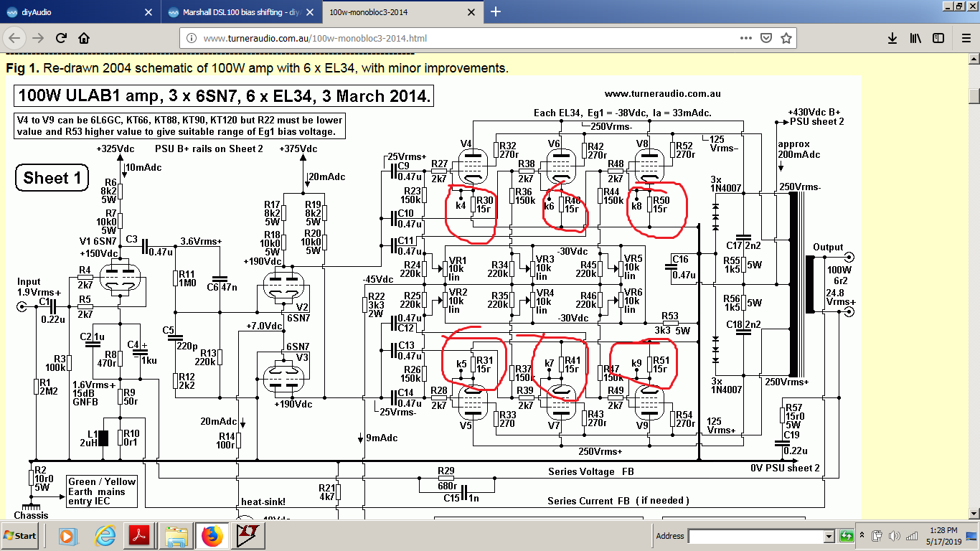Click the 'Sheet 1' label on schematic
The width and height of the screenshot is (980, 551).
click(52, 178)
